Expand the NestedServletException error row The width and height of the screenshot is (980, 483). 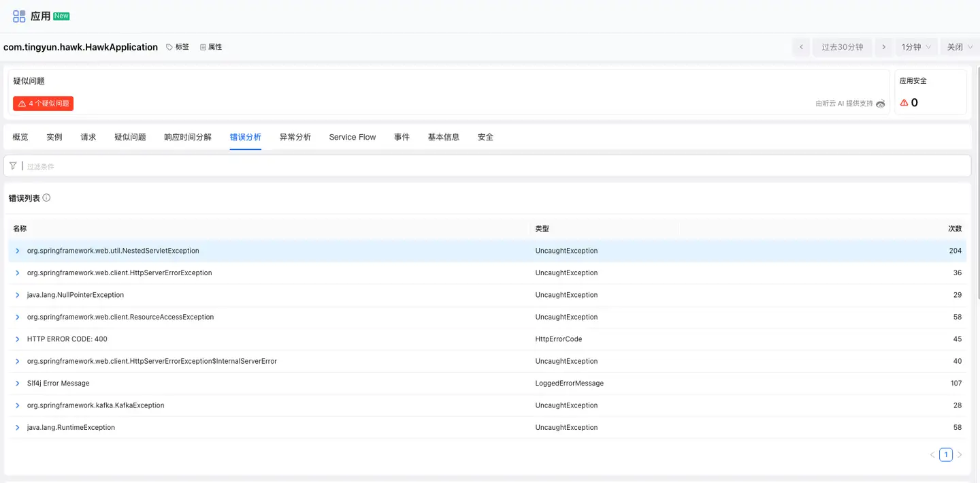coord(17,250)
